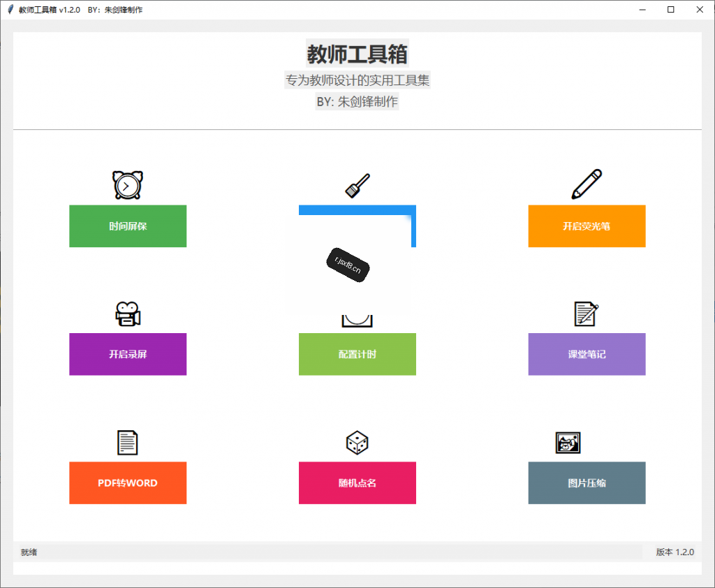
Task: Click the 就绪 status bar text
Action: 29,552
